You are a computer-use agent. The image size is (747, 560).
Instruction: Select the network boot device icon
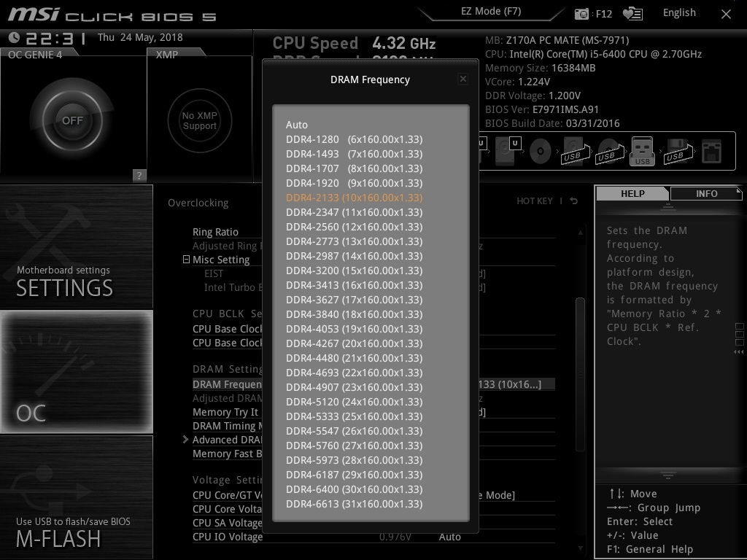[x=711, y=152]
